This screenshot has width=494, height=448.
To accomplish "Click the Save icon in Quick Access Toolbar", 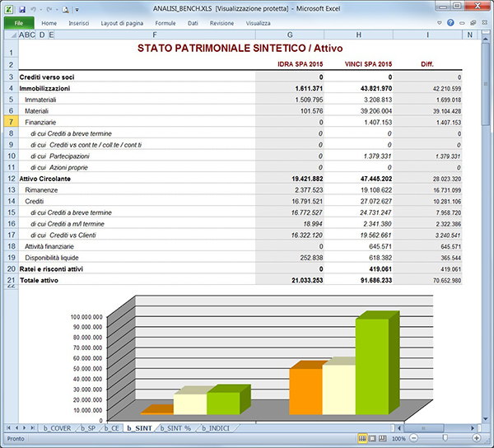I will tap(22, 9).
